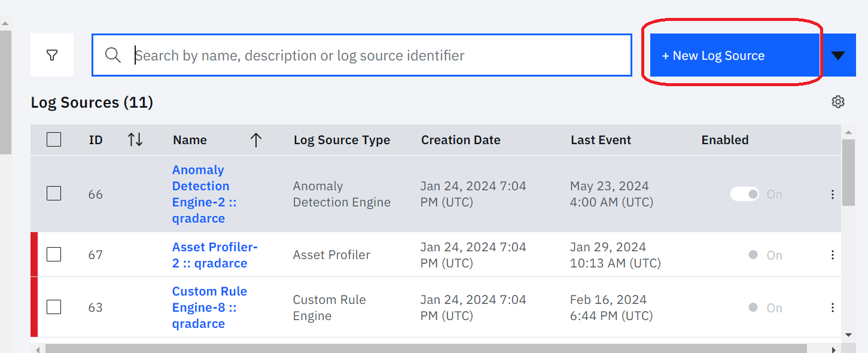The width and height of the screenshot is (868, 353).
Task: Expand the dropdown arrow beside New Log Source
Action: (838, 56)
